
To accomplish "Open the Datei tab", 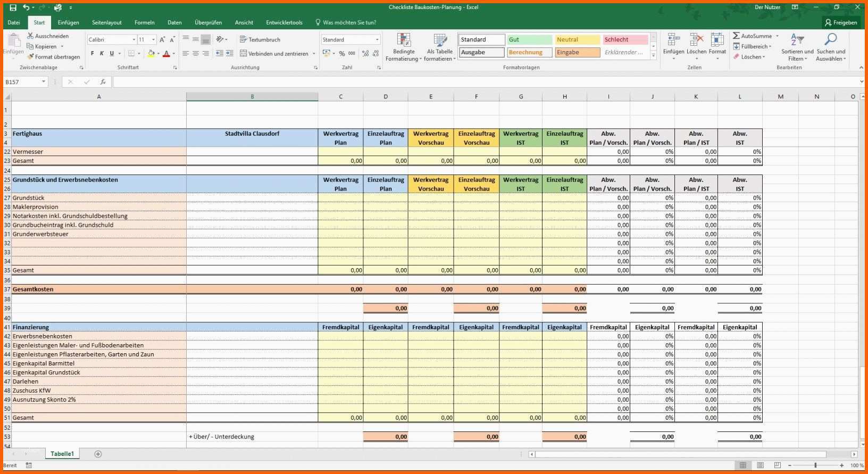I will point(14,22).
